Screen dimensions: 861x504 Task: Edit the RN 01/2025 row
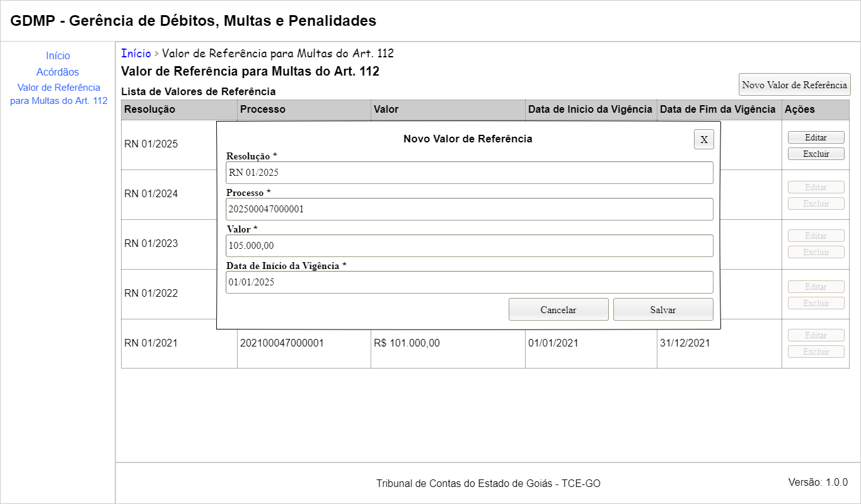[x=816, y=137]
